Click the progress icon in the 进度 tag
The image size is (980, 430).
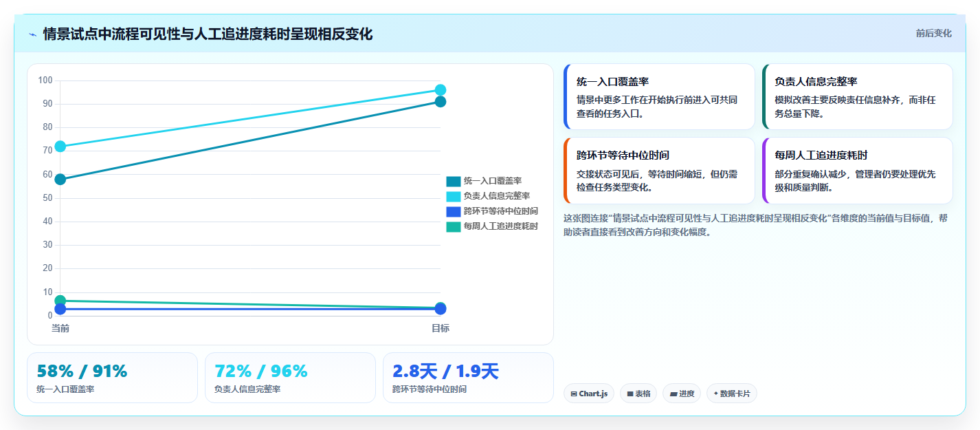673,394
